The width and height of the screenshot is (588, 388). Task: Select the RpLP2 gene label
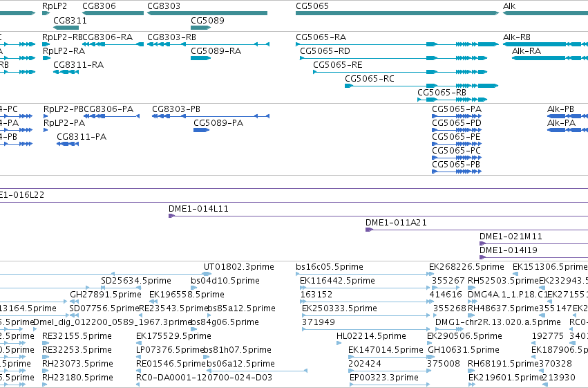[55, 6]
